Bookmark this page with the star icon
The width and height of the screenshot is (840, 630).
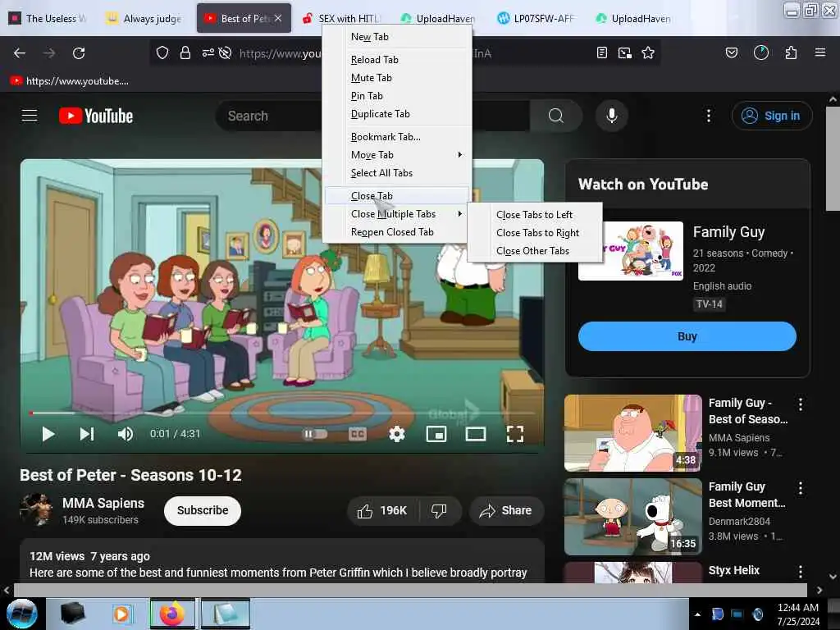(648, 52)
